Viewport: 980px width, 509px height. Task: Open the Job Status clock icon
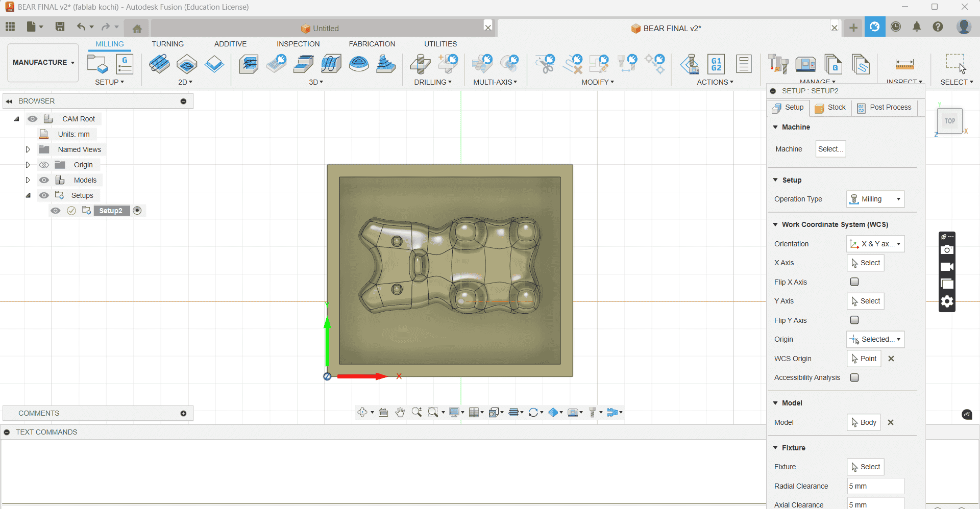pos(896,27)
